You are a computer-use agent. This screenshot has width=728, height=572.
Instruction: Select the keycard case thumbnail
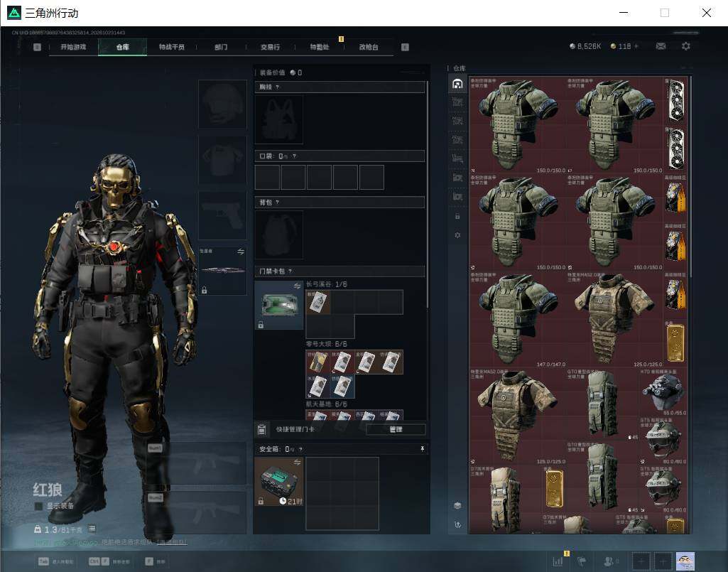[279, 306]
